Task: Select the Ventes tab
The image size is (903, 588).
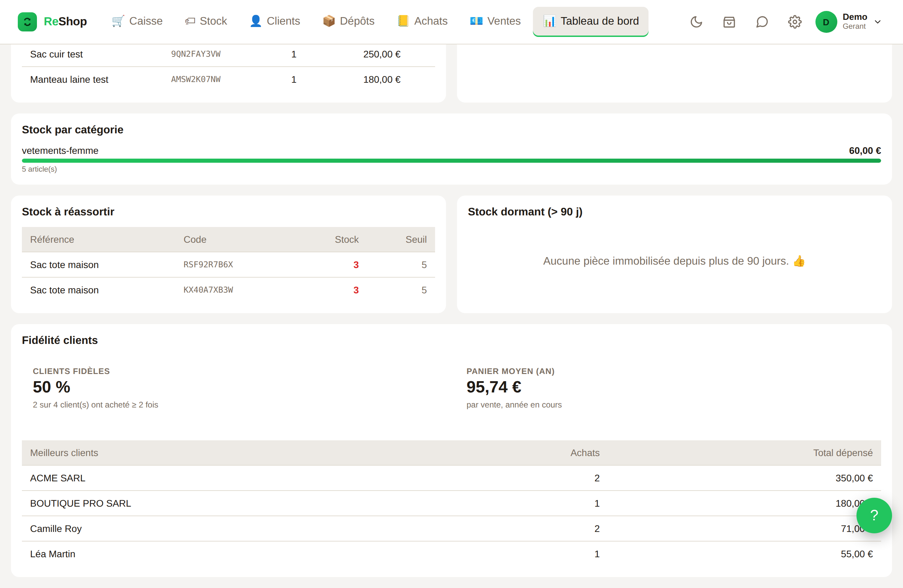Action: point(495,21)
